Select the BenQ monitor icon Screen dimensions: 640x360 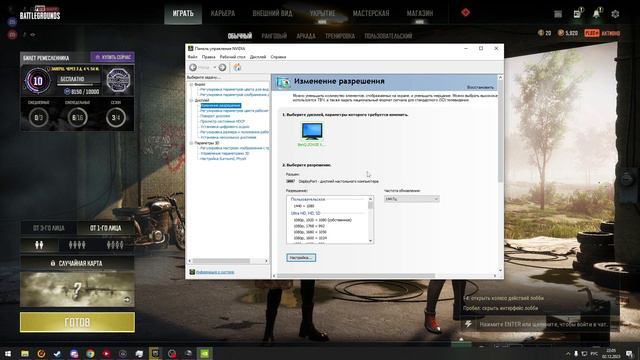click(312, 131)
